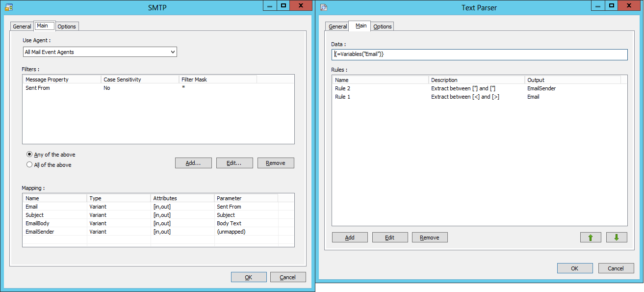Switch to General tab in SMTP window

pos(22,27)
